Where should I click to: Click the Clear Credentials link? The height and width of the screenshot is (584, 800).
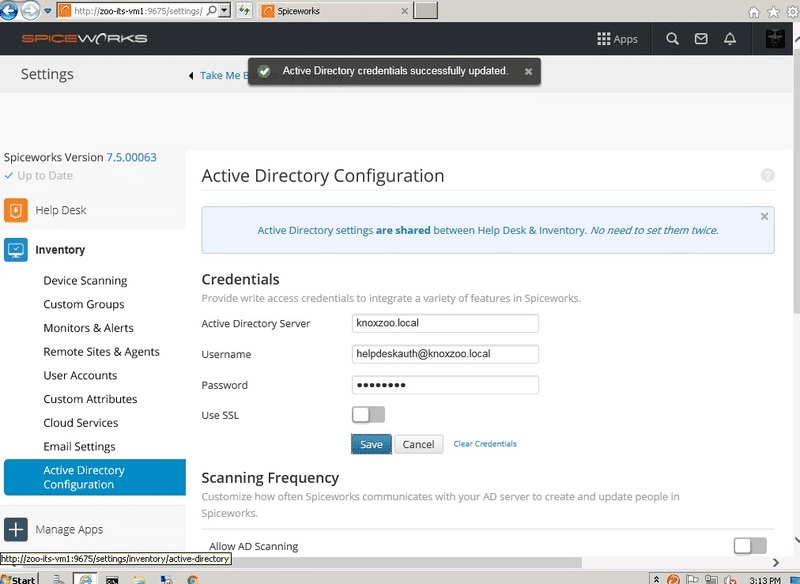[485, 444]
